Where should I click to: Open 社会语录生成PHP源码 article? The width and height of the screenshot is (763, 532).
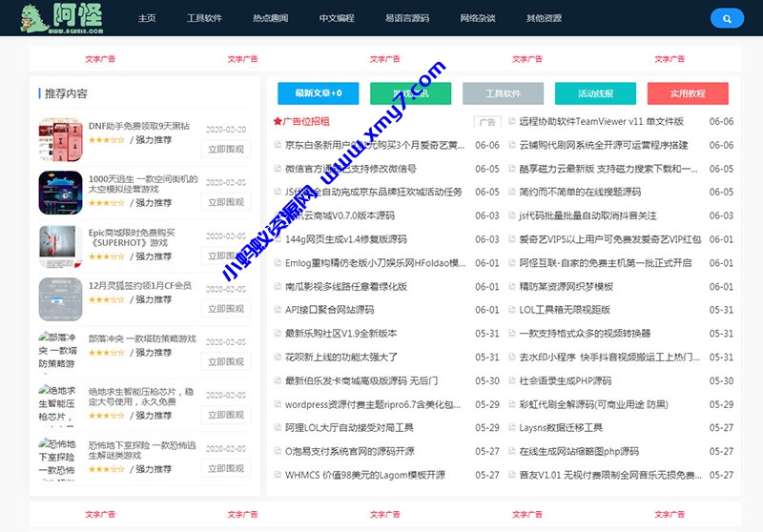click(x=566, y=380)
